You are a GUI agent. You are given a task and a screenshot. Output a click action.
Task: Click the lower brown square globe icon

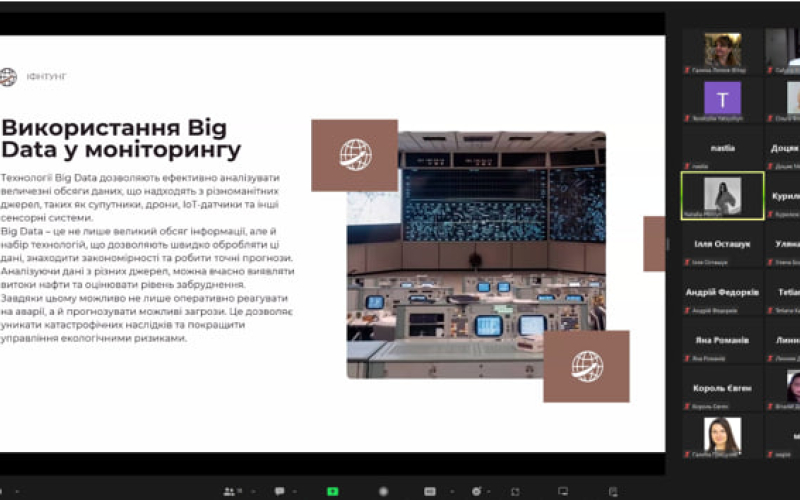click(x=586, y=366)
